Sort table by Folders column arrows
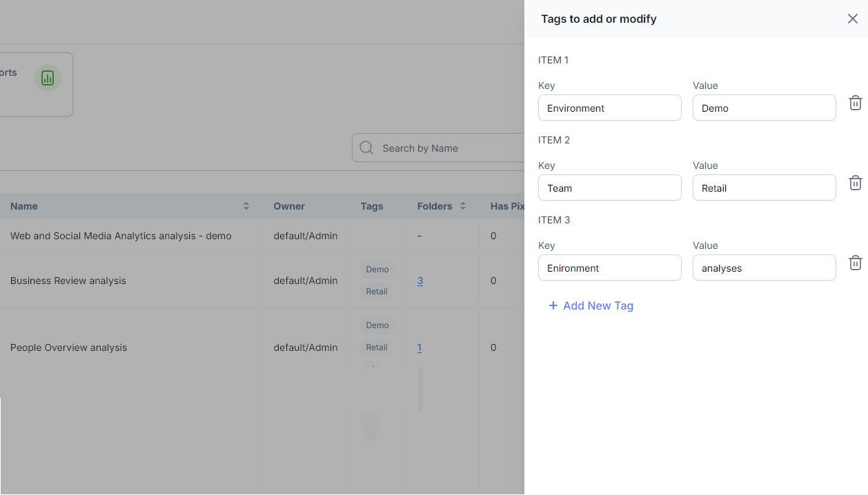 tap(463, 206)
